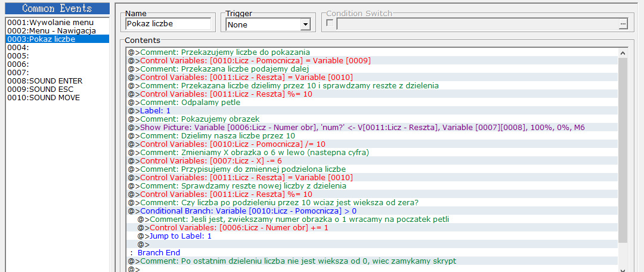The image size is (644, 272).
Task: Select common event 0010:SOUND MOVE
Action: (57, 98)
